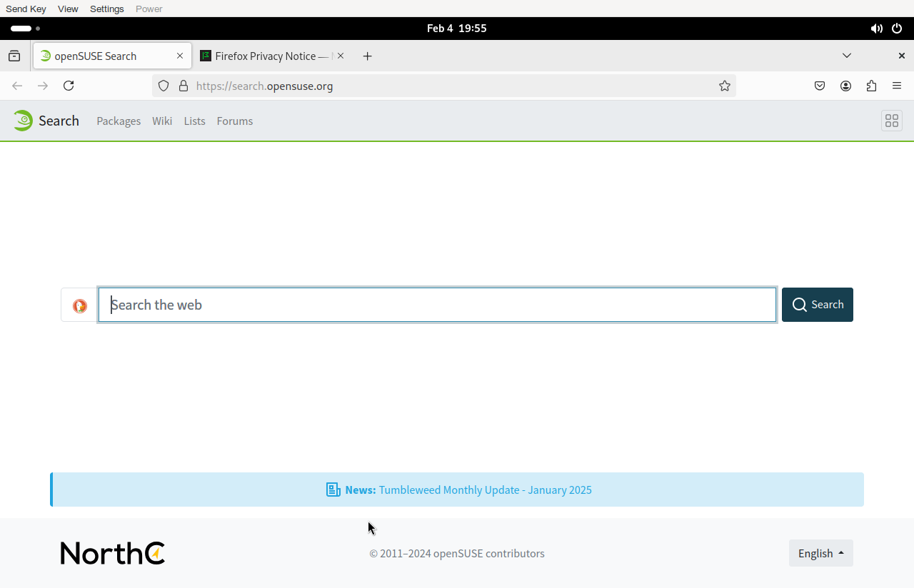Open the openSUSE apps grid icon
Viewport: 914px width, 588px height.
click(892, 121)
